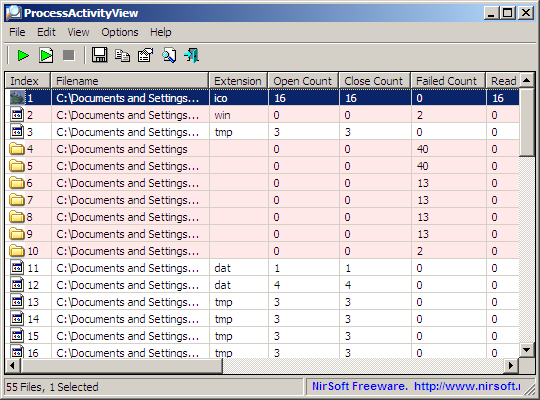540x400 pixels.
Task: Click the file icon of row 3
Action: [x=17, y=132]
